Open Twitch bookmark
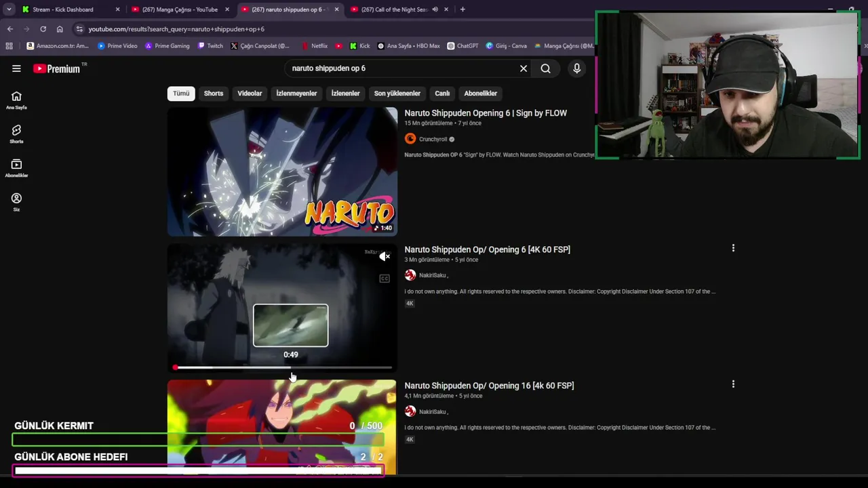Image resolution: width=868 pixels, height=488 pixels. pyautogui.click(x=210, y=46)
